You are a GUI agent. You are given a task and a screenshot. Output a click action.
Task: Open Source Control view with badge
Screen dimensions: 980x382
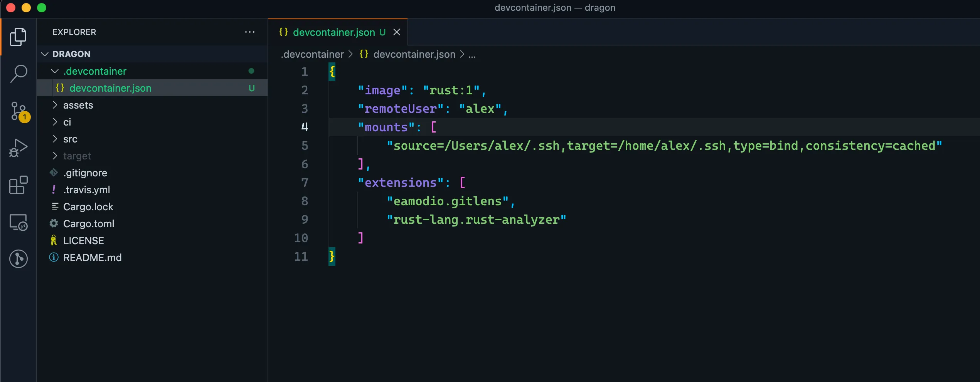(18, 111)
